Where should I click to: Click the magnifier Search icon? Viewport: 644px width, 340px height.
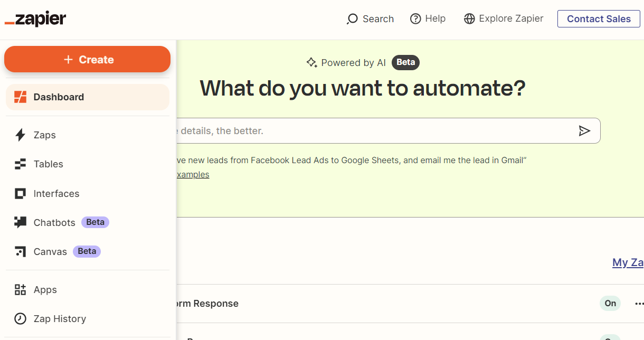[x=352, y=19]
